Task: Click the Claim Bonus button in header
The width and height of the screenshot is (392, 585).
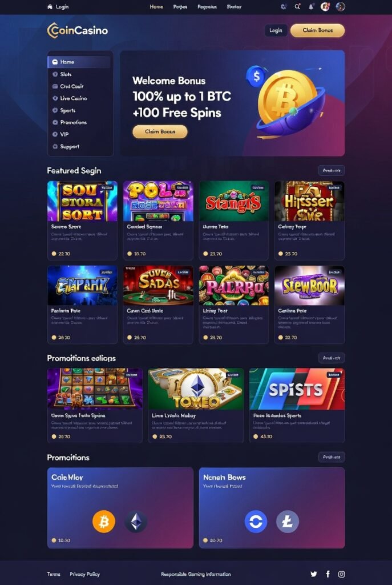Action: click(x=317, y=30)
